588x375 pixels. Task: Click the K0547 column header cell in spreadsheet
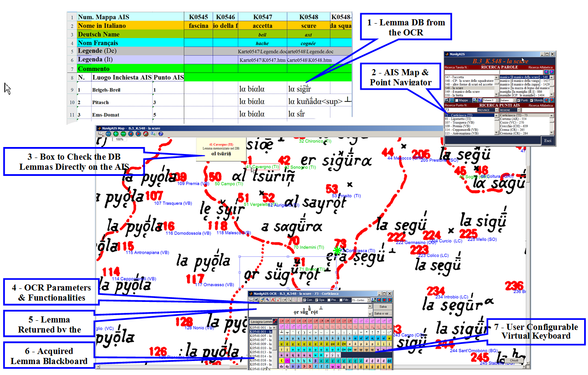pyautogui.click(x=262, y=17)
